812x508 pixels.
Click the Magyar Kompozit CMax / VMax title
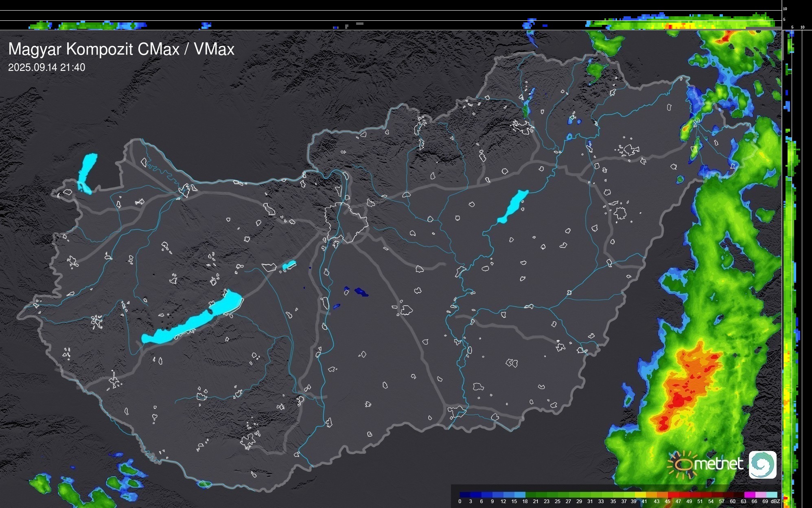click(x=121, y=49)
